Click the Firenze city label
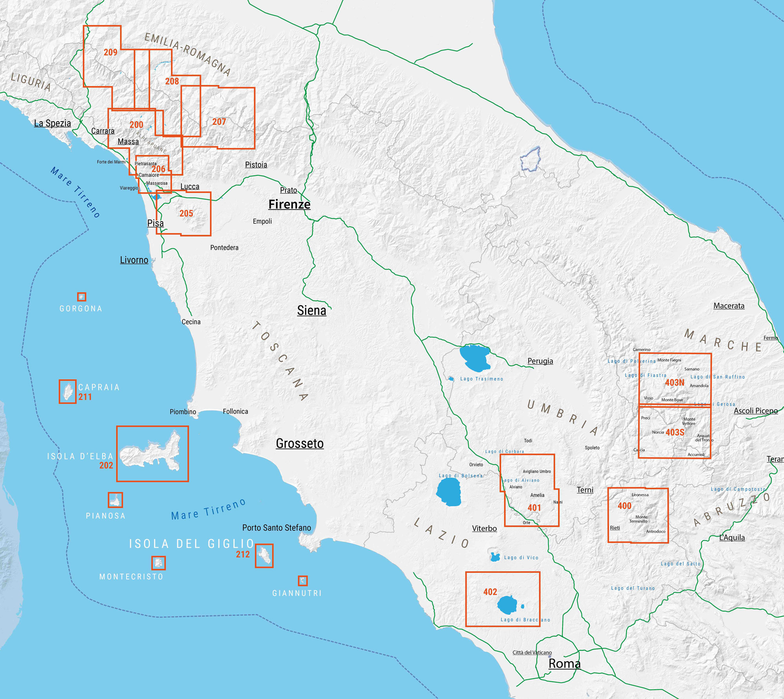Image resolution: width=784 pixels, height=699 pixels. point(289,204)
